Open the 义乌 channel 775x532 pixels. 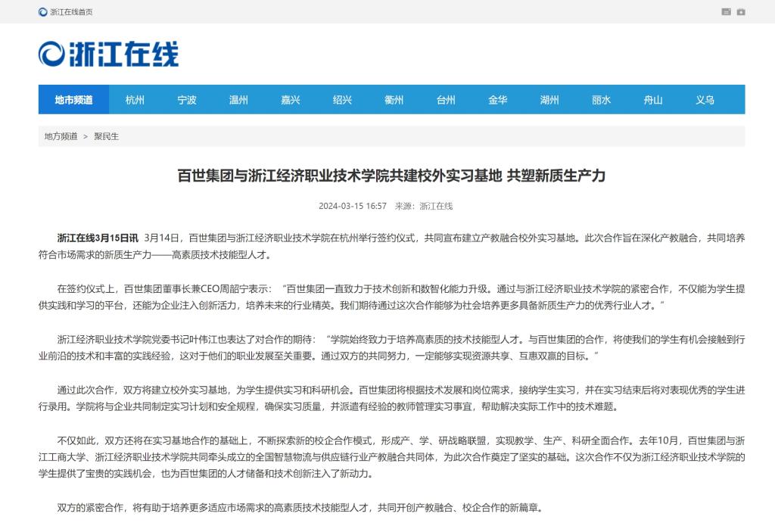[x=705, y=100]
